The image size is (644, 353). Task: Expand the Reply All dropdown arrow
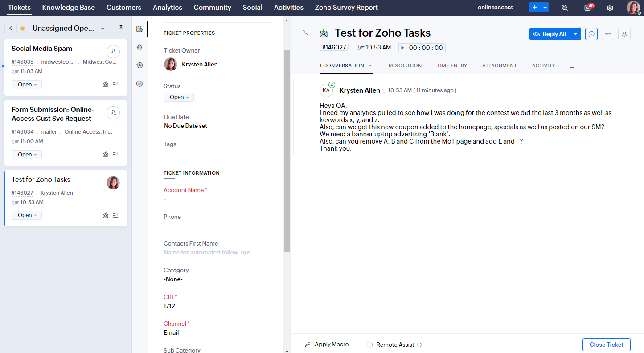[575, 34]
